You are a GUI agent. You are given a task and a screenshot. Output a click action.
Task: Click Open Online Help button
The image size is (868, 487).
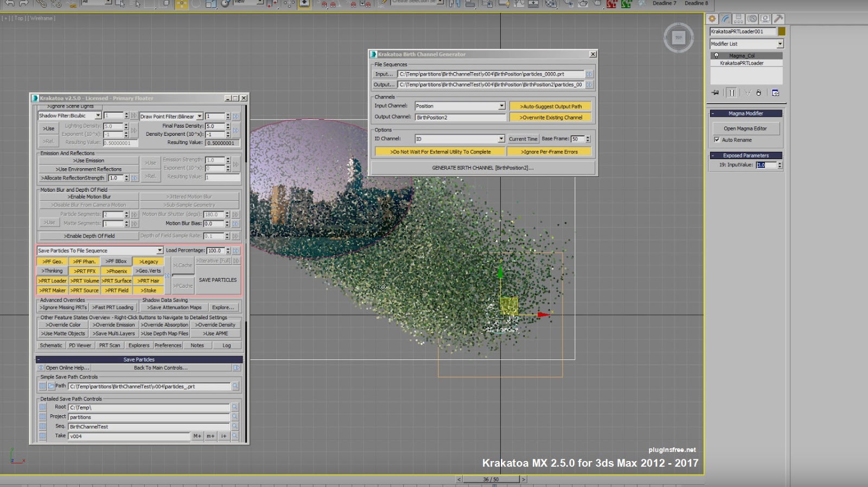tap(67, 368)
